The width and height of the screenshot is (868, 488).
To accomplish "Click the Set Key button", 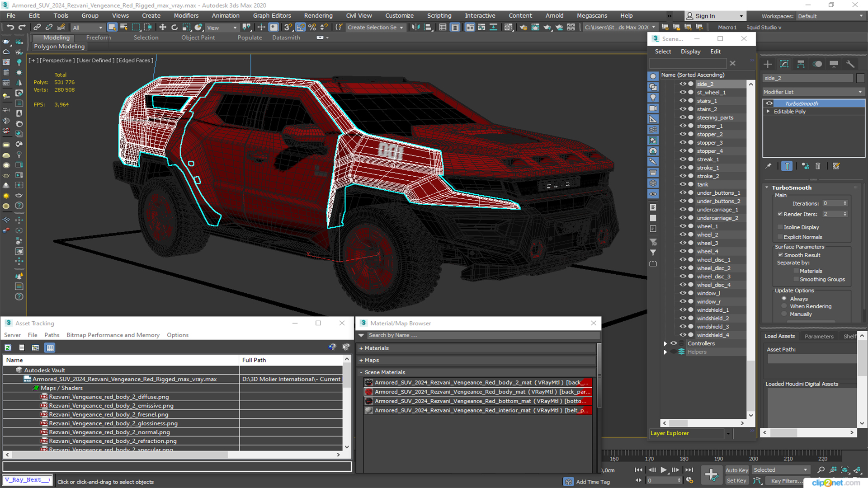I will point(736,481).
